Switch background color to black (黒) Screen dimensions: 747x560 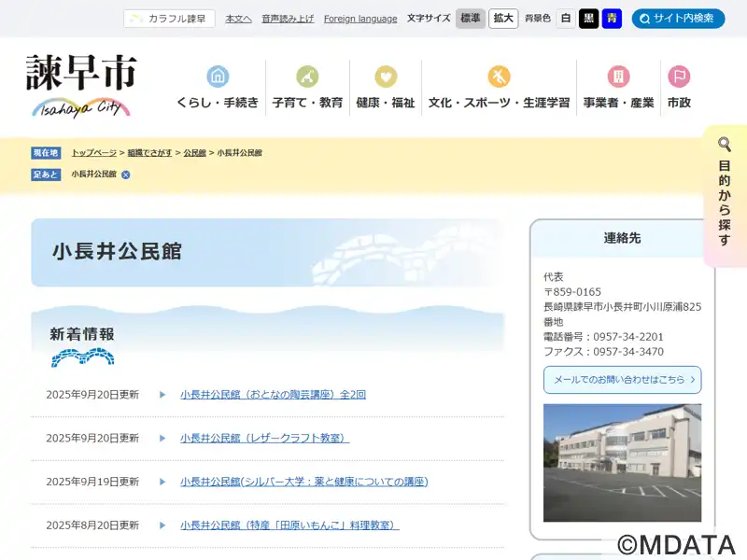588,19
